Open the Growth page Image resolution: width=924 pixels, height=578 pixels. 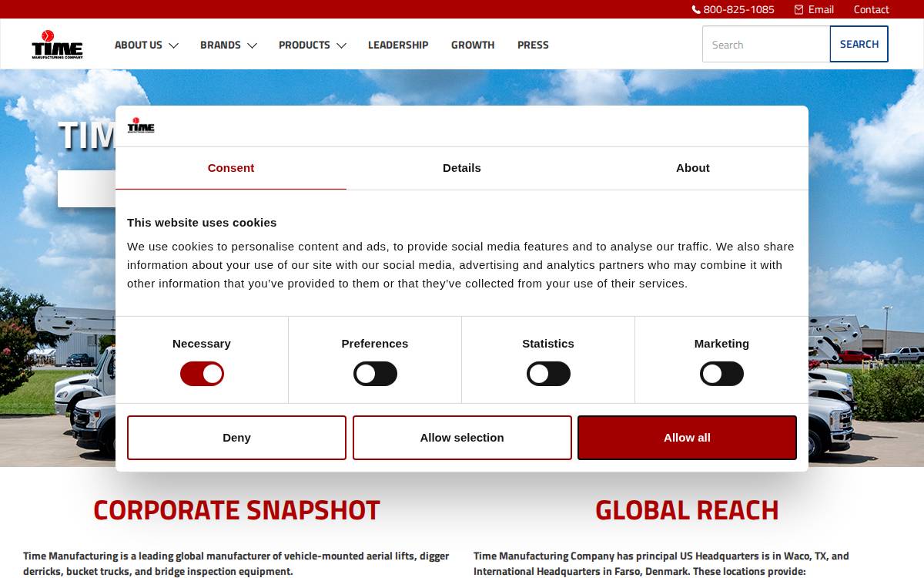click(x=473, y=45)
